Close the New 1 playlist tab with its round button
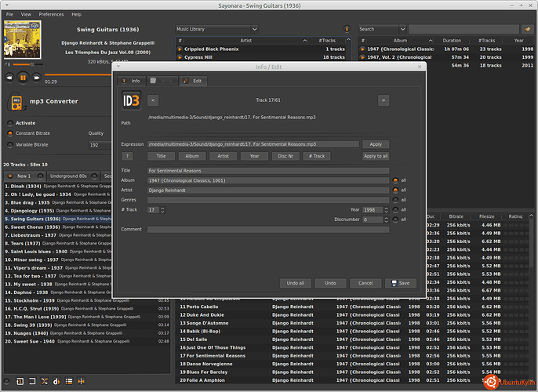The width and height of the screenshot is (538, 392). 41,176
